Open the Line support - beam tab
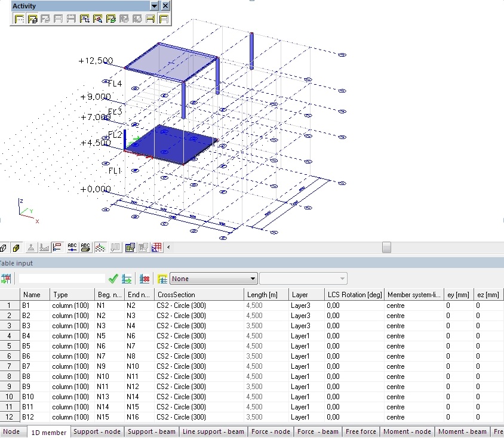The height and width of the screenshot is (438, 504). click(x=213, y=431)
